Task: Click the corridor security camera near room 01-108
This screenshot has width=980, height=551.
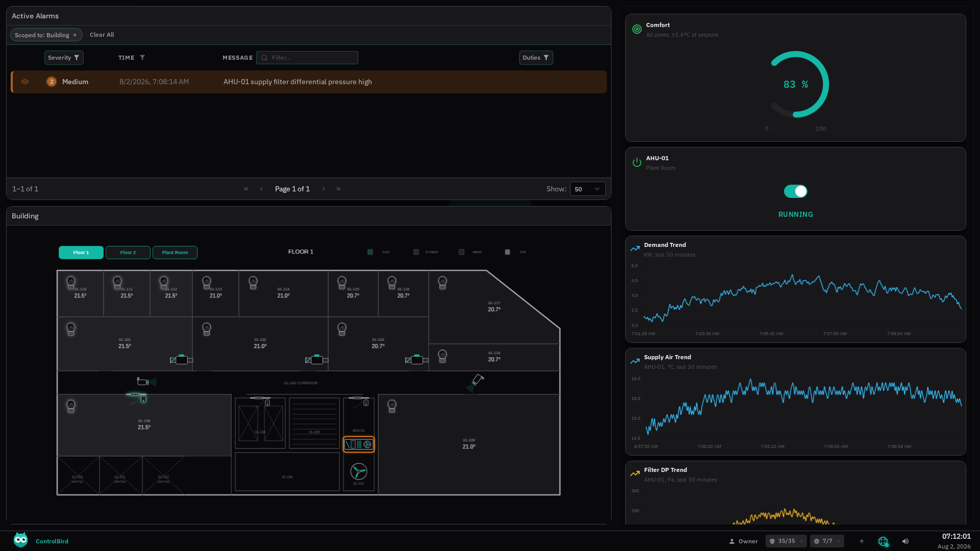Action: click(146, 382)
